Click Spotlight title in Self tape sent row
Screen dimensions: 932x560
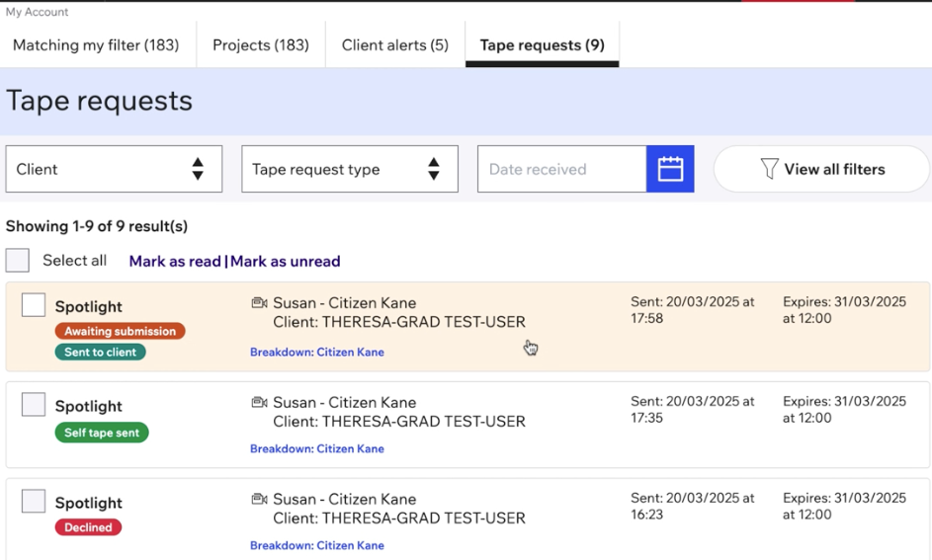click(x=89, y=406)
